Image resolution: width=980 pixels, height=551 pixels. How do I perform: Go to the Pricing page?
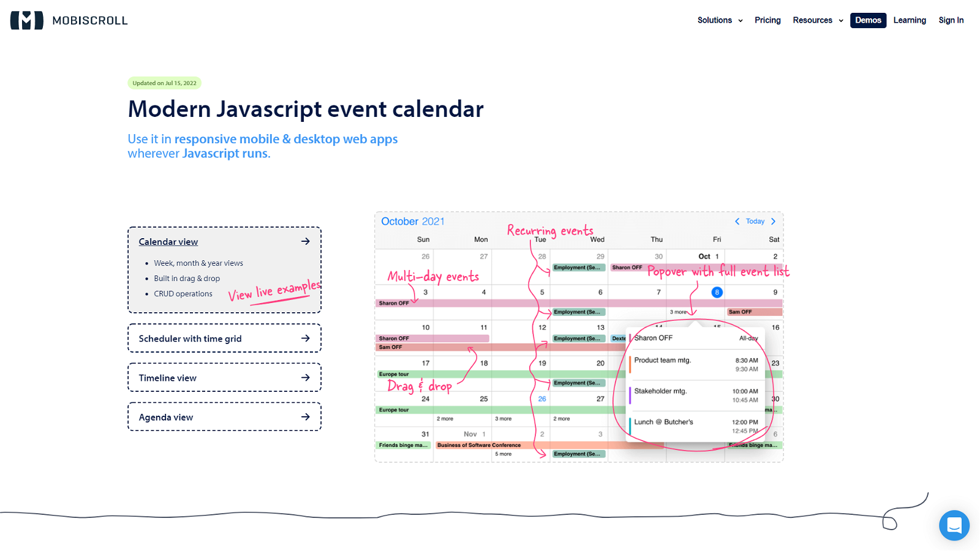click(x=767, y=20)
